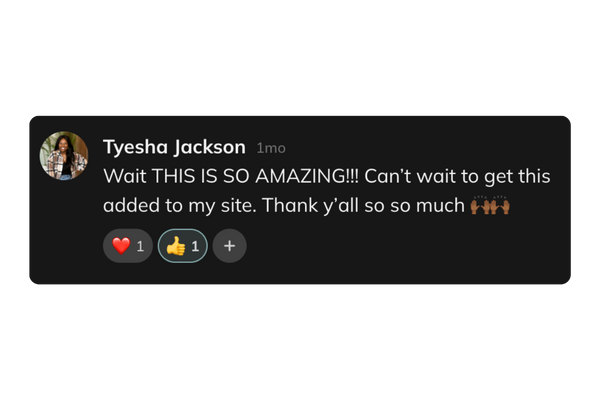Screen dimensions: 600x400
Task: Click the raised hands emoji in message
Action: 490,205
